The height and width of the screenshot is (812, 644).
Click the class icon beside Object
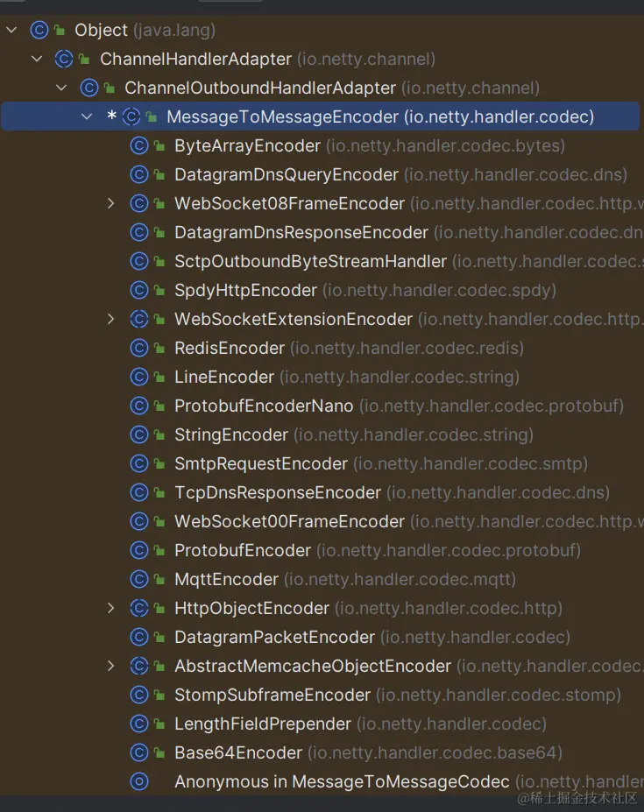click(x=39, y=30)
